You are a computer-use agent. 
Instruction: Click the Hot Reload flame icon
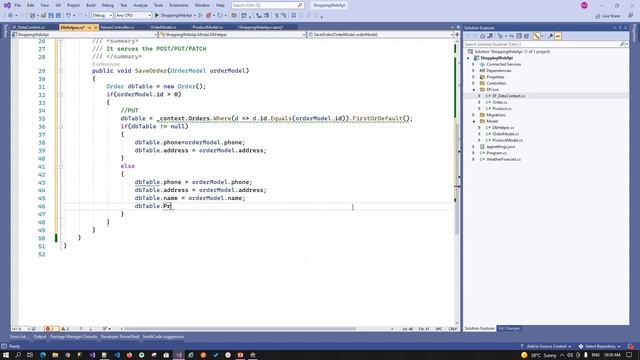coord(209,16)
